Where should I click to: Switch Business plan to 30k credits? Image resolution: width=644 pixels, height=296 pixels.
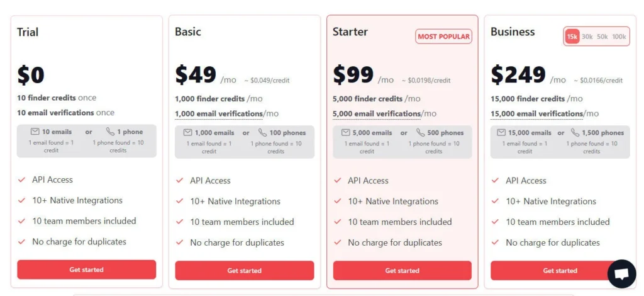pos(587,37)
